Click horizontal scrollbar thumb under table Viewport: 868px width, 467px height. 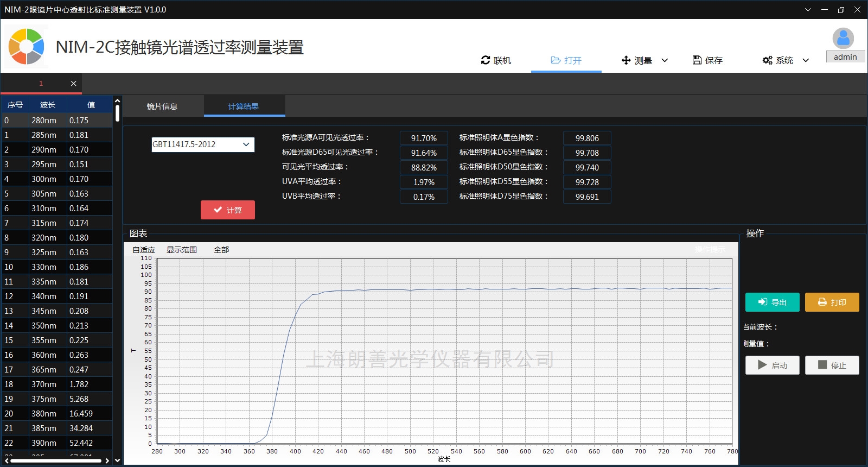56,461
